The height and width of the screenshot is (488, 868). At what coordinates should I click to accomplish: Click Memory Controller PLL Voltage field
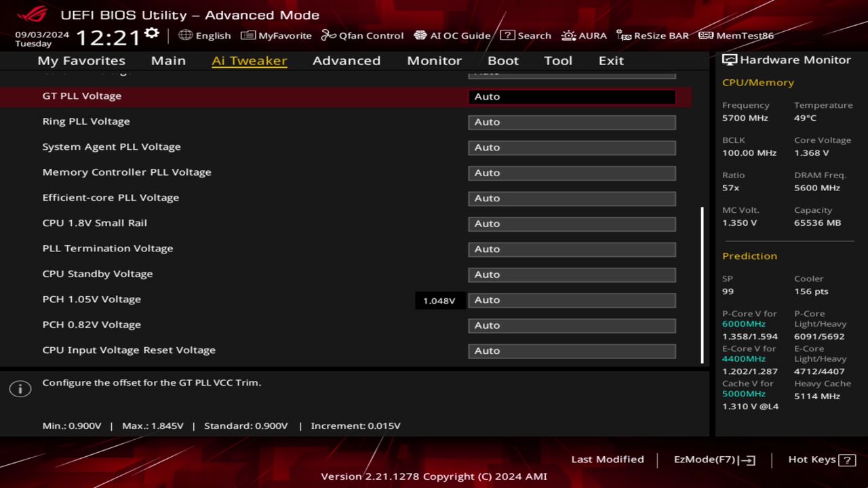click(572, 173)
